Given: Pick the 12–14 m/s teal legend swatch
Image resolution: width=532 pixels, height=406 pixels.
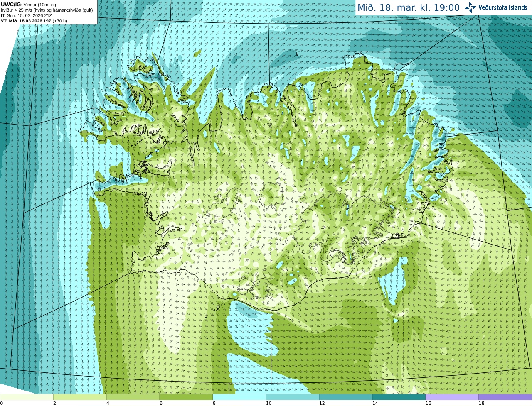Looking at the screenshot, I should click(x=346, y=397).
